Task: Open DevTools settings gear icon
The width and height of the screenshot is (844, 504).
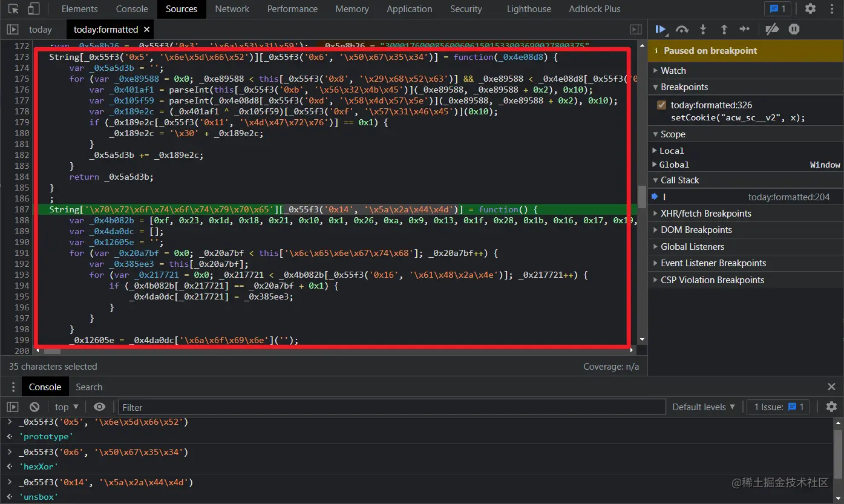Action: pos(810,9)
